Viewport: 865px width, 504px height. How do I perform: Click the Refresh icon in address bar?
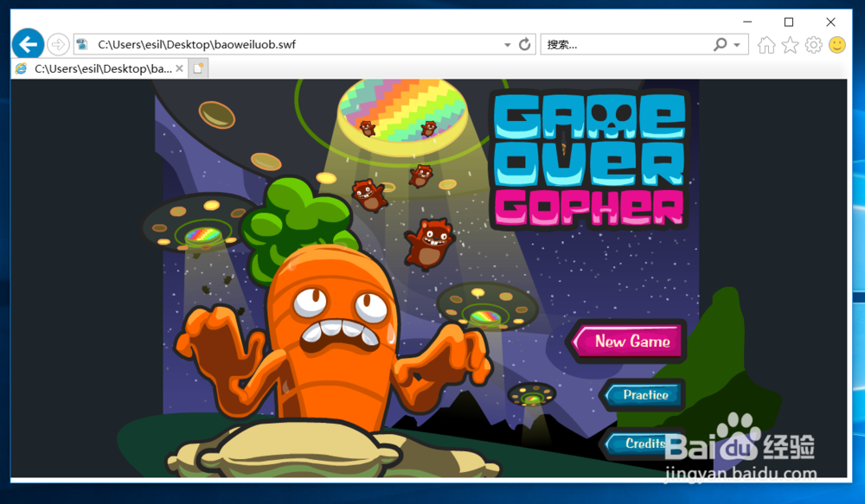click(x=525, y=44)
